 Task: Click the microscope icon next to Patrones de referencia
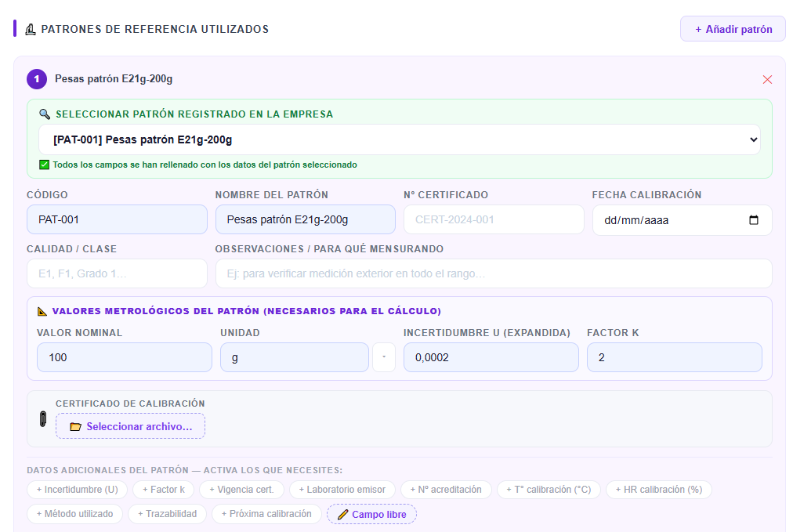(31, 29)
